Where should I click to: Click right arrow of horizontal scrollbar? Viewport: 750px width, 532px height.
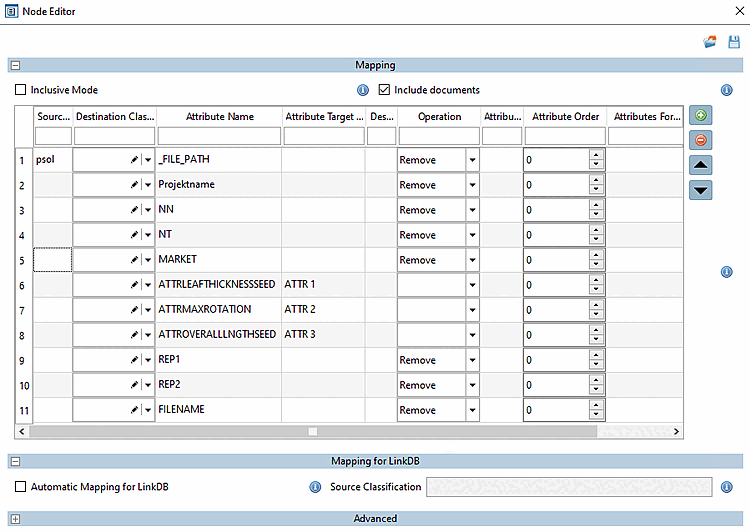point(676,432)
